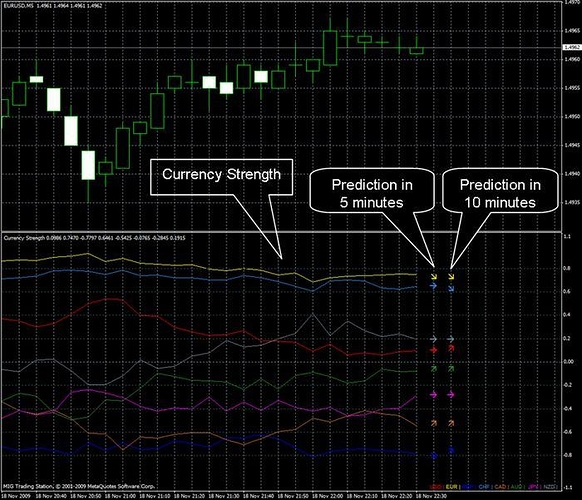Click the yellow EUR 5-minute prediction arrow
Screen dimensions: 582x500
click(x=434, y=277)
